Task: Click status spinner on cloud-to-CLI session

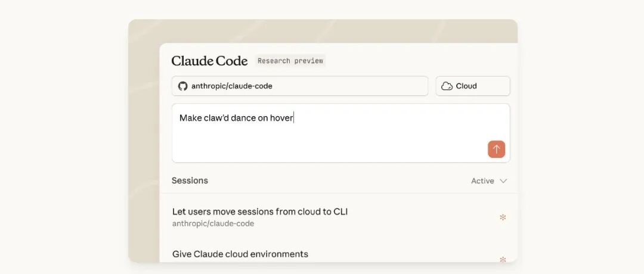Action: click(503, 217)
